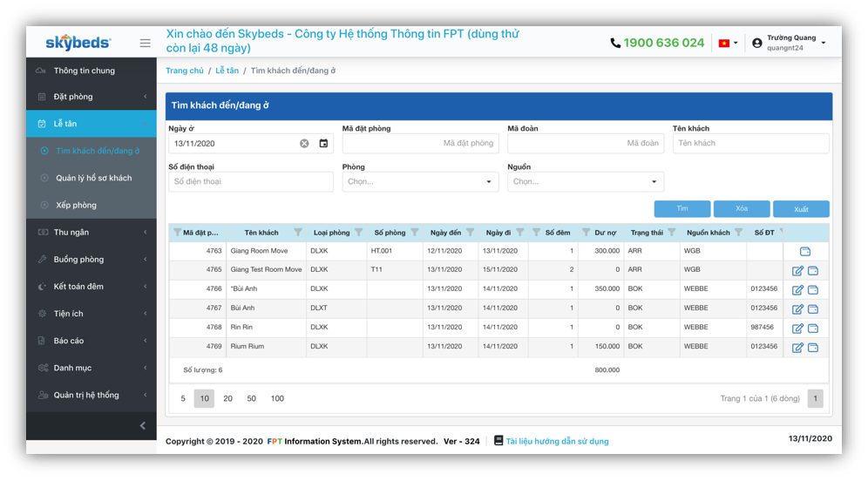868x481 pixels.
Task: Open language flag dropdown
Action: (727, 43)
